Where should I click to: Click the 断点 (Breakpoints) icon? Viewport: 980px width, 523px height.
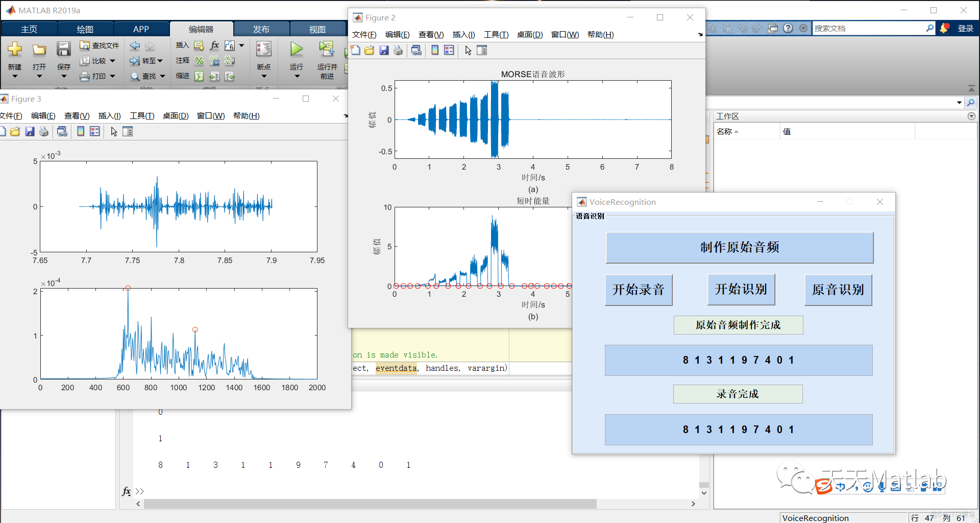tap(264, 49)
